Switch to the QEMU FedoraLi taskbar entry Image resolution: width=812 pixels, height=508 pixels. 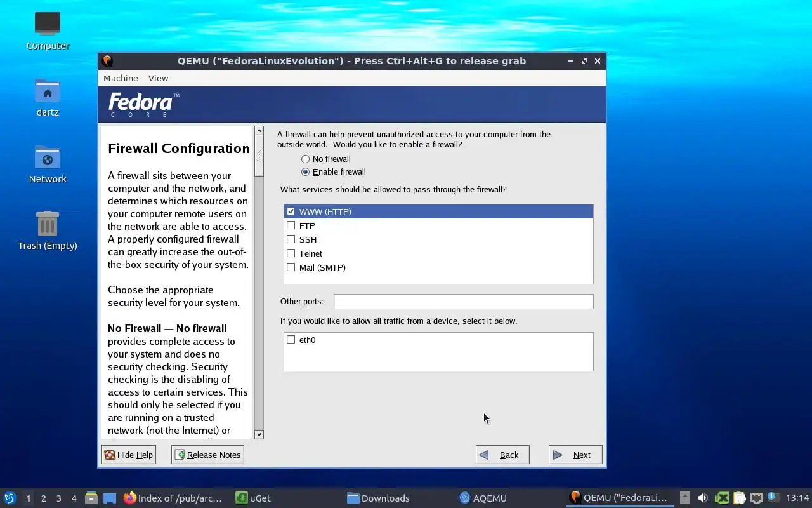(619, 498)
